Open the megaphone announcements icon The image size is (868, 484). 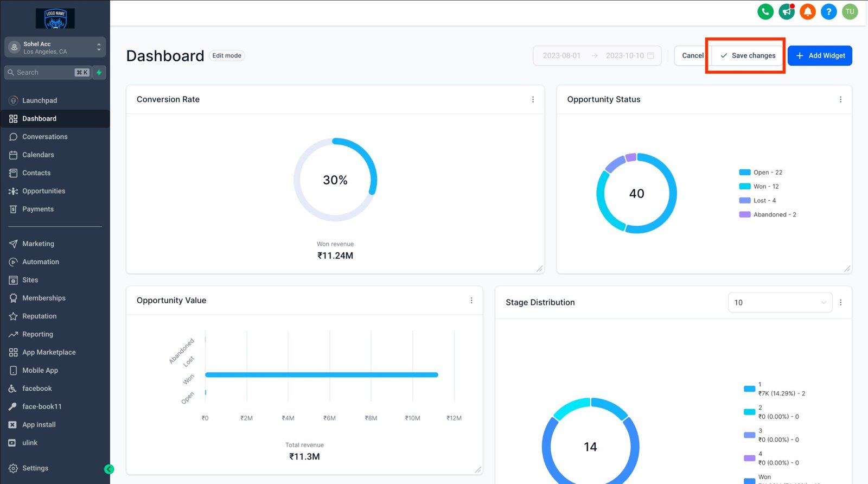[x=786, y=11]
